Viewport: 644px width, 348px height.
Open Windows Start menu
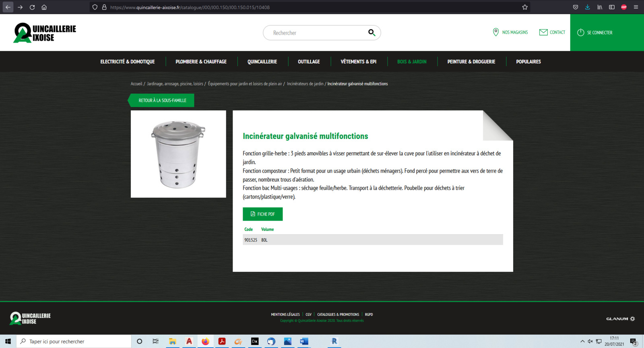point(8,342)
